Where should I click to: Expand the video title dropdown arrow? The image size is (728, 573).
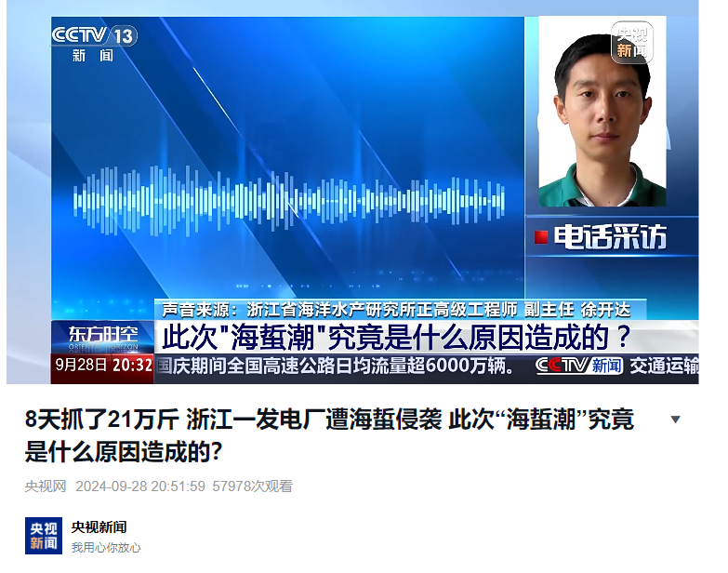(x=676, y=420)
